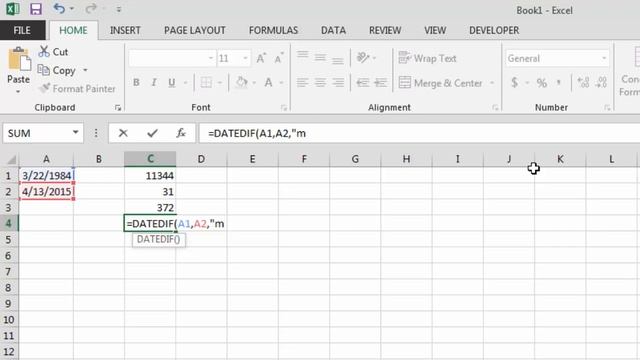Click the Copy button
The image size is (640, 360).
tap(57, 70)
